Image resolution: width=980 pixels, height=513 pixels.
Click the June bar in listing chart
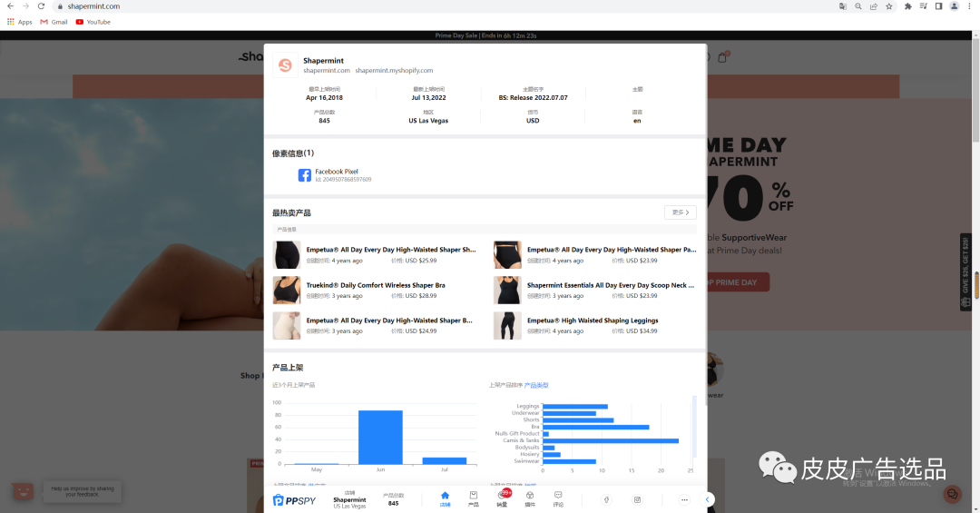click(x=380, y=438)
